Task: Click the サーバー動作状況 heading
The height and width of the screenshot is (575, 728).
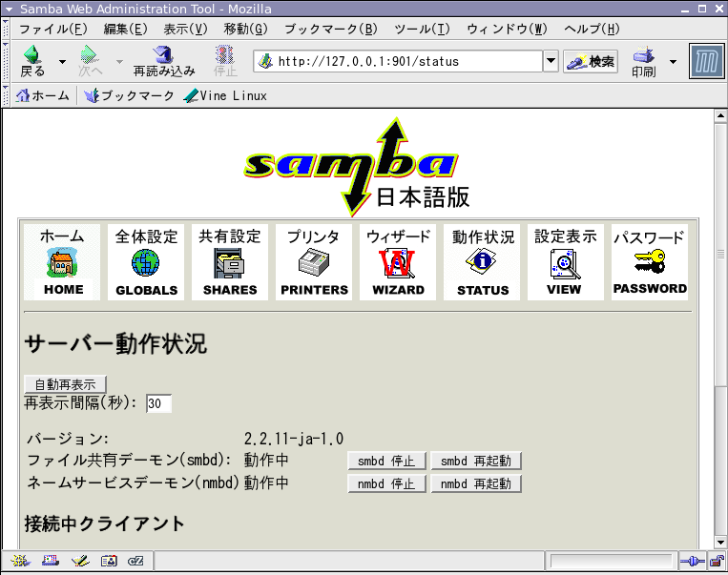Action: (115, 344)
